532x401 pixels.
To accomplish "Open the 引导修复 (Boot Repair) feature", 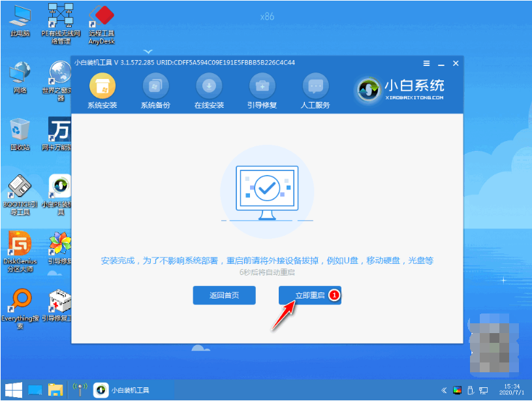I will 262,90.
